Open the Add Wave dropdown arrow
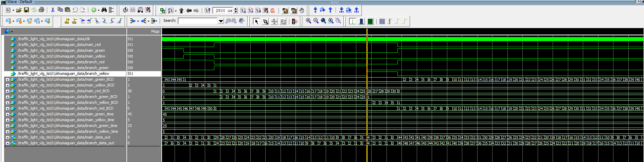644x162 pixels. [x=13, y=21]
